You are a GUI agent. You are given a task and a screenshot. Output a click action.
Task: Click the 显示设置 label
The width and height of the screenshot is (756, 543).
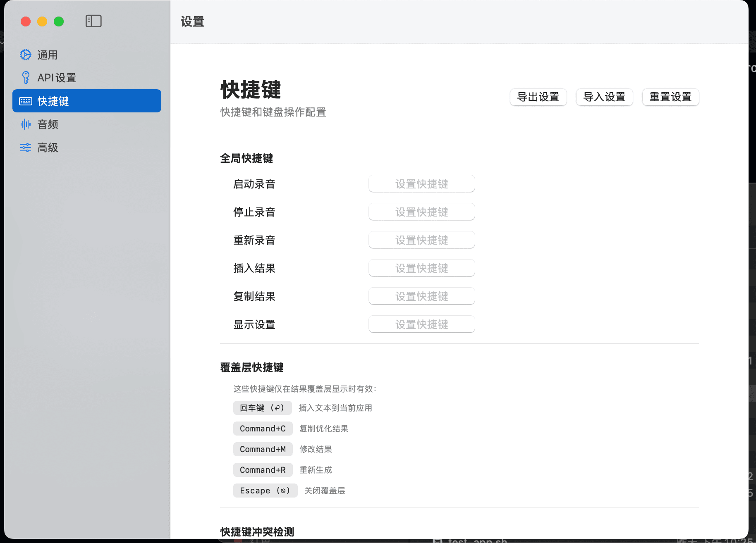(254, 324)
